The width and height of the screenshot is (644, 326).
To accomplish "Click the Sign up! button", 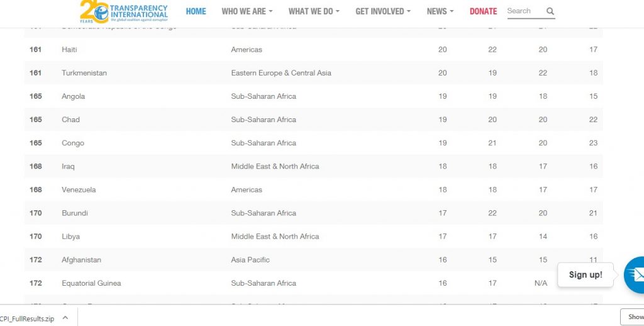I will point(585,275).
